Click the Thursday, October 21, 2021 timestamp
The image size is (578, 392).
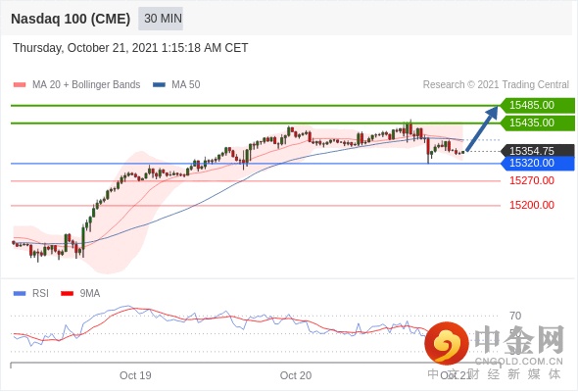click(x=130, y=48)
